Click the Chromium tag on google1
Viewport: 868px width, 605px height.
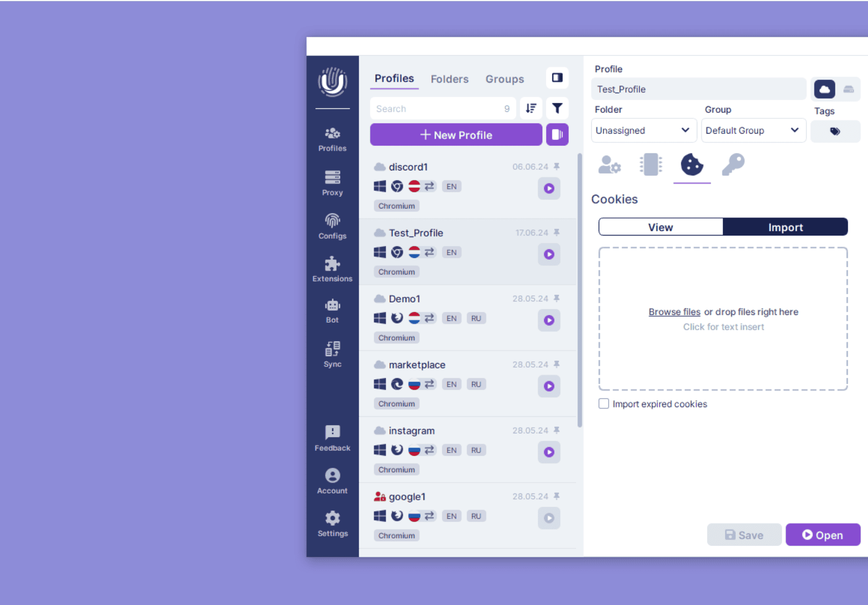point(396,535)
